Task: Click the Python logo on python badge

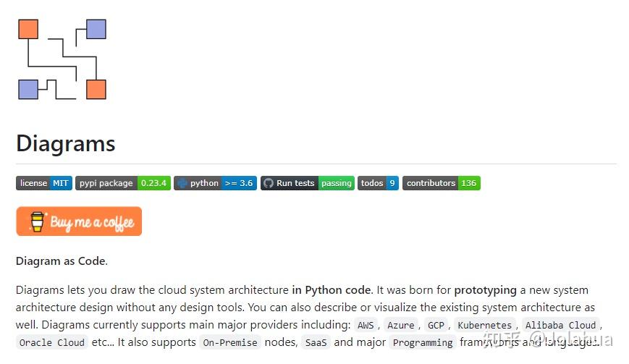Action: coord(182,183)
